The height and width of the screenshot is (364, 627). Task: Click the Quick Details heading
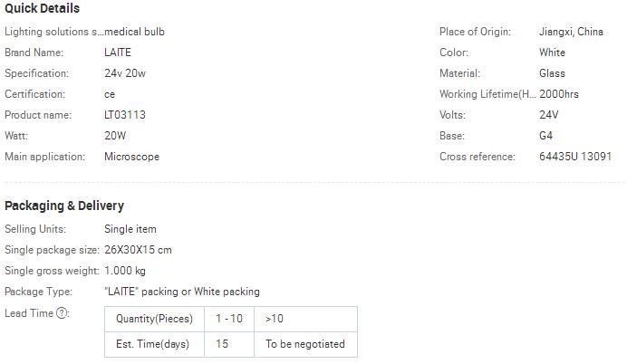pos(42,9)
